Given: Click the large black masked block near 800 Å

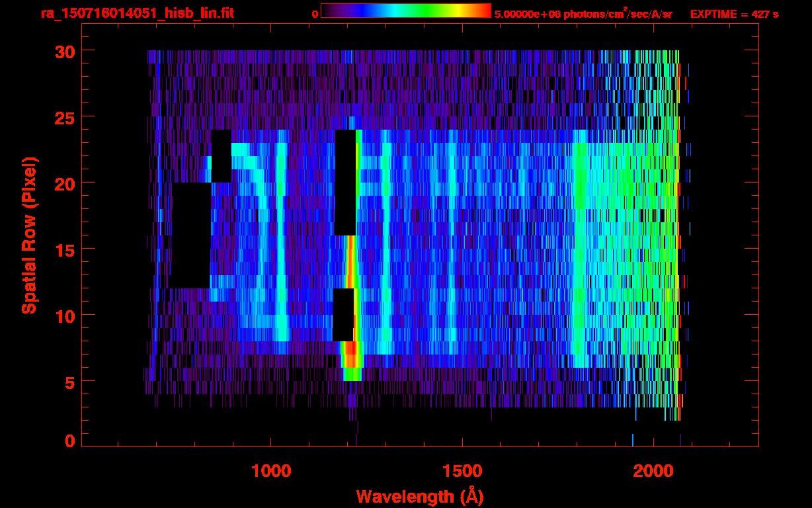Looking at the screenshot, I should tap(191, 235).
